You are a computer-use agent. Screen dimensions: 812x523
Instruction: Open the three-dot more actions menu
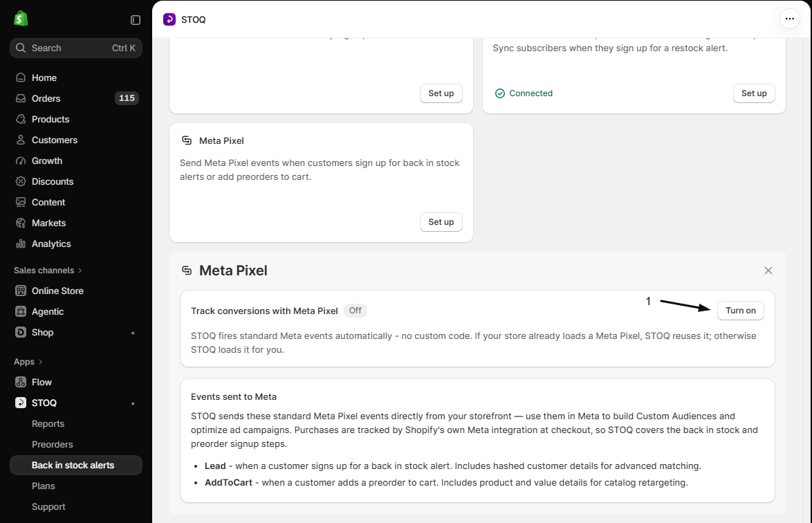789,19
